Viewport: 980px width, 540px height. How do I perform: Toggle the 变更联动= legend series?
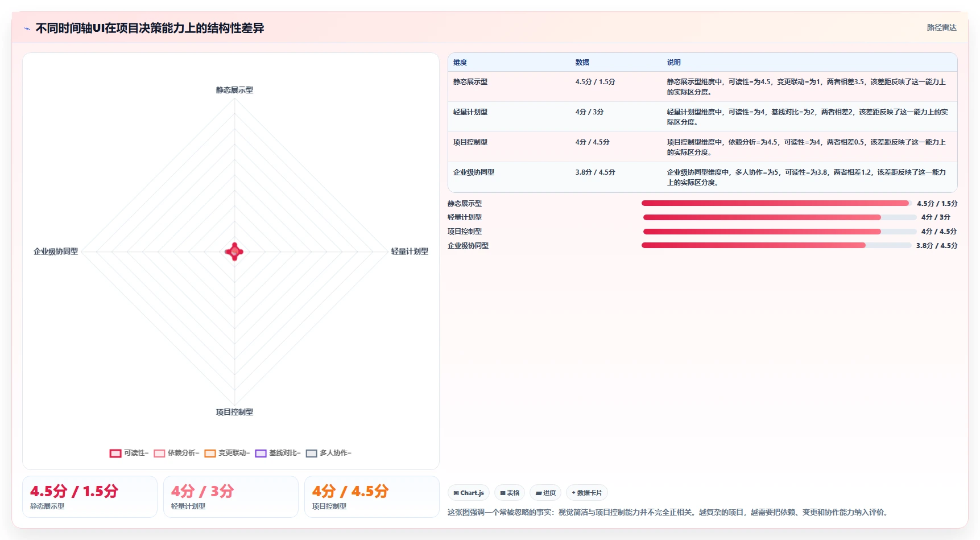(228, 453)
